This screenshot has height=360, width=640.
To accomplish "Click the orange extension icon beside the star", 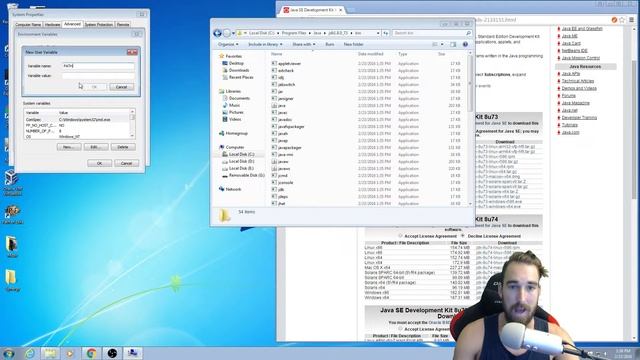I will click(x=614, y=20).
